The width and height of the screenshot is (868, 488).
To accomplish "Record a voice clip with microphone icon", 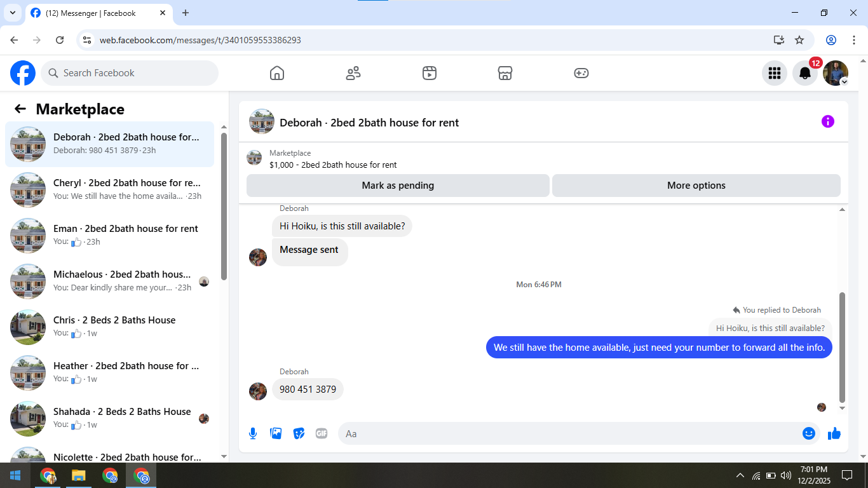I will [253, 433].
